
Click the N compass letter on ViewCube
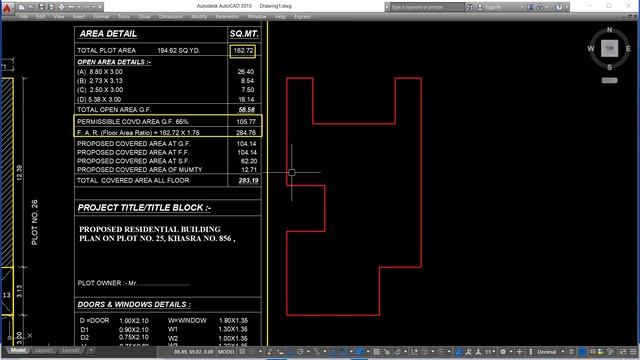[x=609, y=30]
